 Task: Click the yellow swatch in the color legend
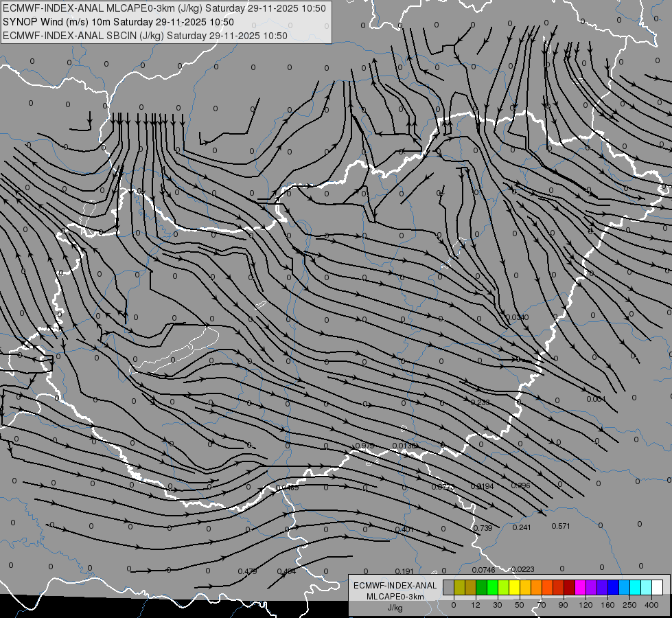click(514, 587)
